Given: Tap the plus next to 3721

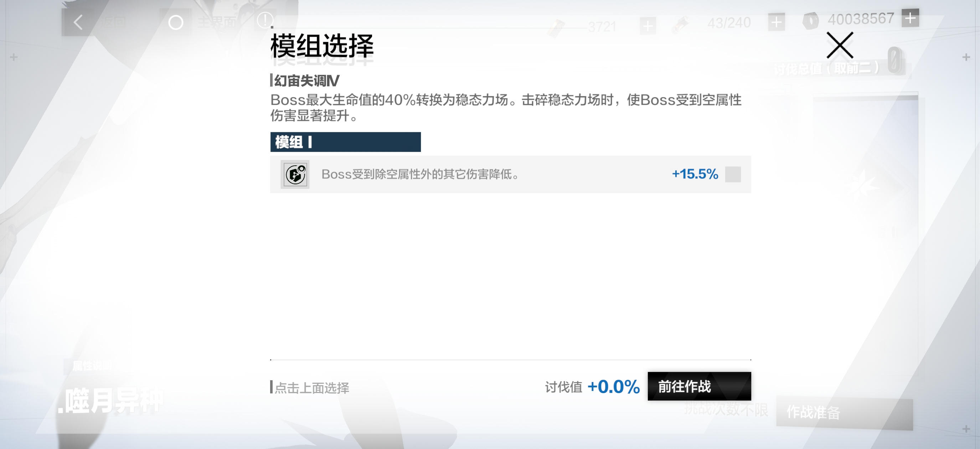Looking at the screenshot, I should click(x=648, y=26).
